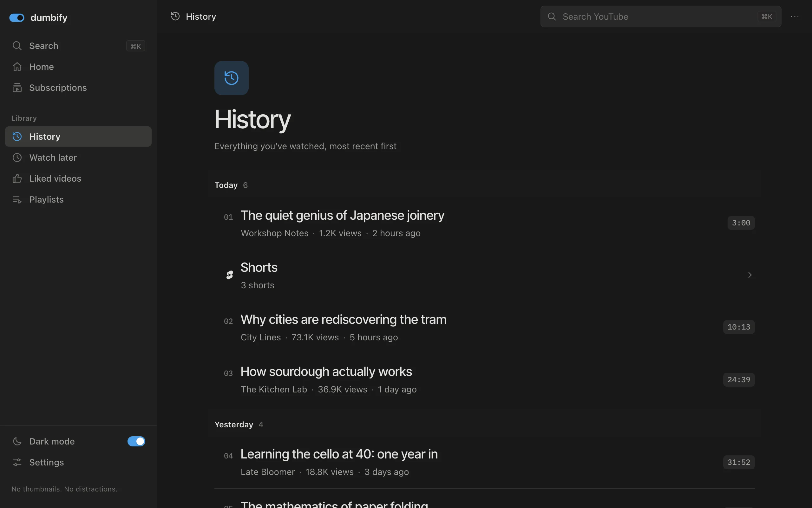Click the History icon in top breadcrumb
Image resolution: width=812 pixels, height=508 pixels.
coord(175,16)
